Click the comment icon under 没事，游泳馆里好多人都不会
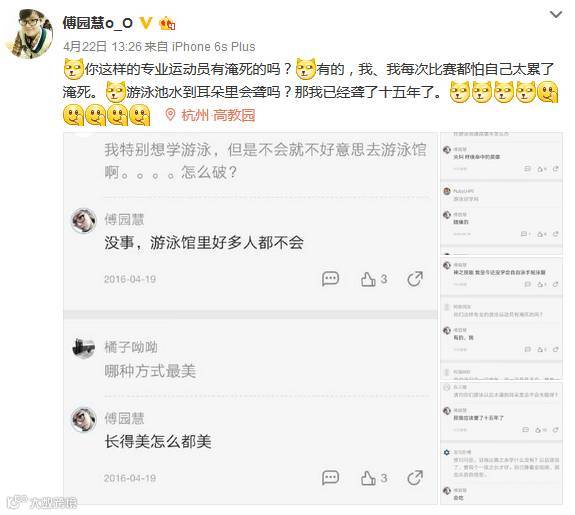 [330, 279]
